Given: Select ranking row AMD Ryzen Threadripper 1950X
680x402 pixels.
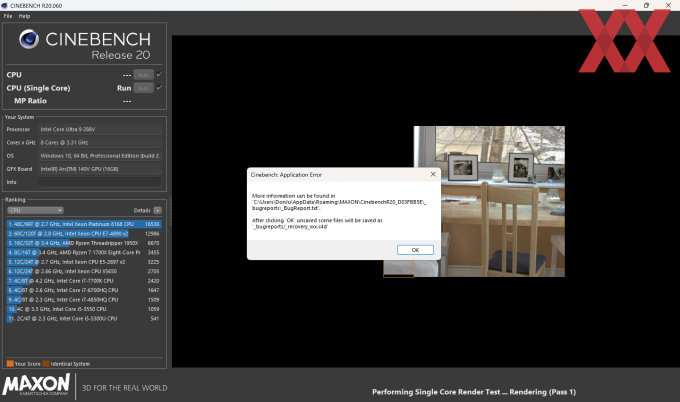Looking at the screenshot, I should (x=84, y=243).
